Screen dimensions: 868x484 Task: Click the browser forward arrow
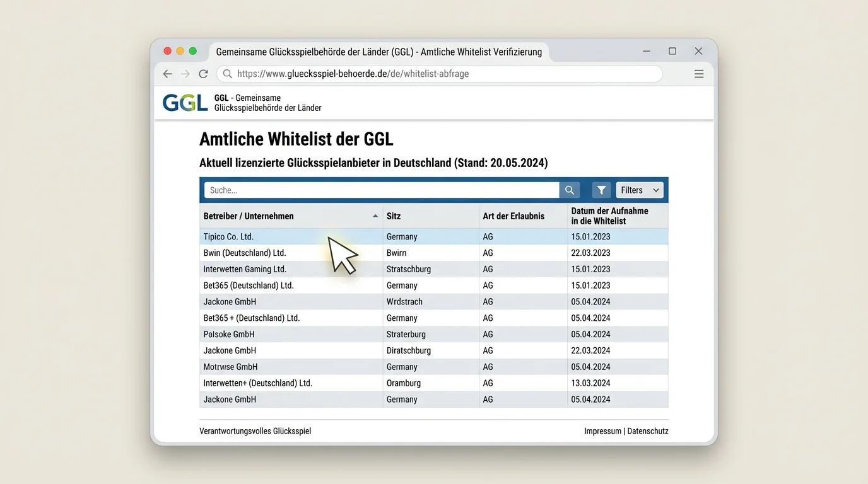pyautogui.click(x=185, y=74)
